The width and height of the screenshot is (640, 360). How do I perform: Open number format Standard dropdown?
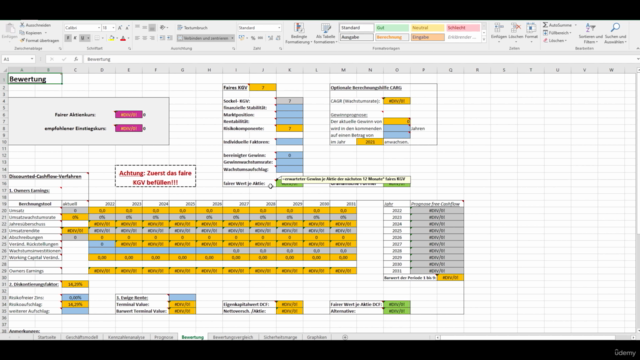tap(279, 28)
